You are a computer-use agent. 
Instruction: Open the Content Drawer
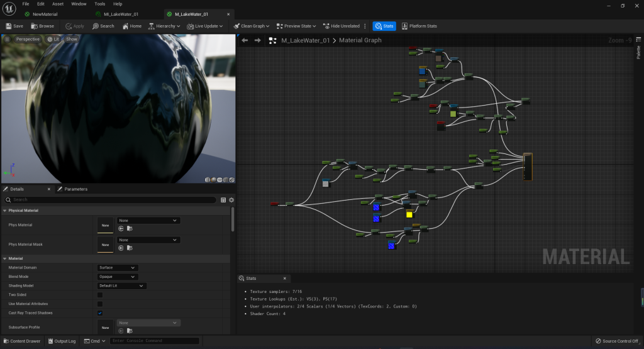pos(21,341)
